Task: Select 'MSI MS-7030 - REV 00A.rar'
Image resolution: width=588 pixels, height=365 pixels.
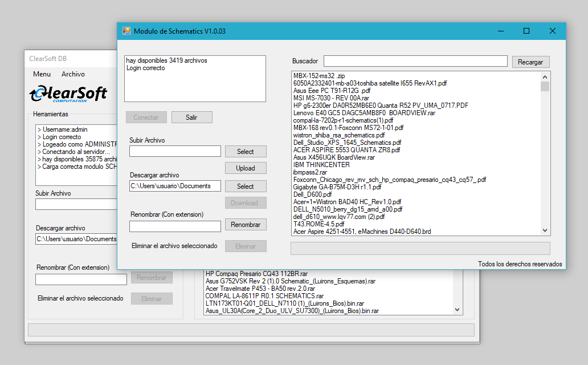Action: click(x=331, y=98)
